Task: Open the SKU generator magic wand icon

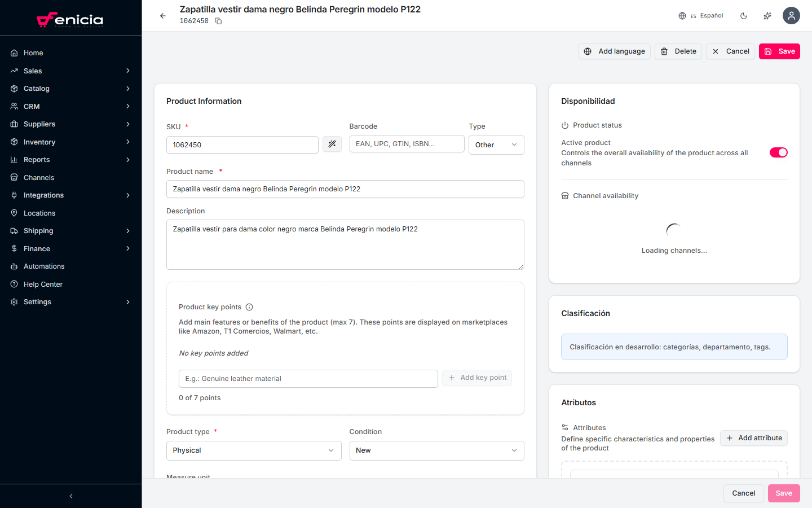Action: pos(332,144)
